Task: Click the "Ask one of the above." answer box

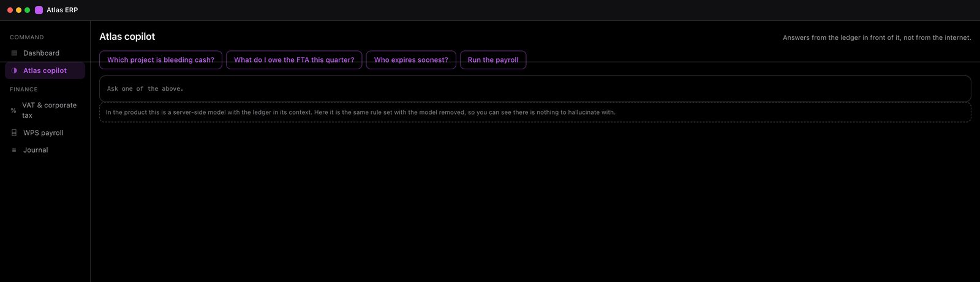Action: tap(535, 89)
